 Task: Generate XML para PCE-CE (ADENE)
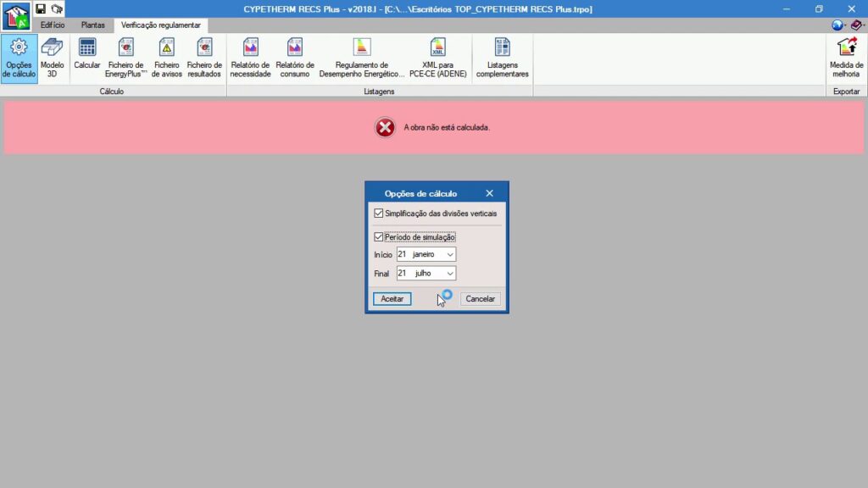click(437, 57)
